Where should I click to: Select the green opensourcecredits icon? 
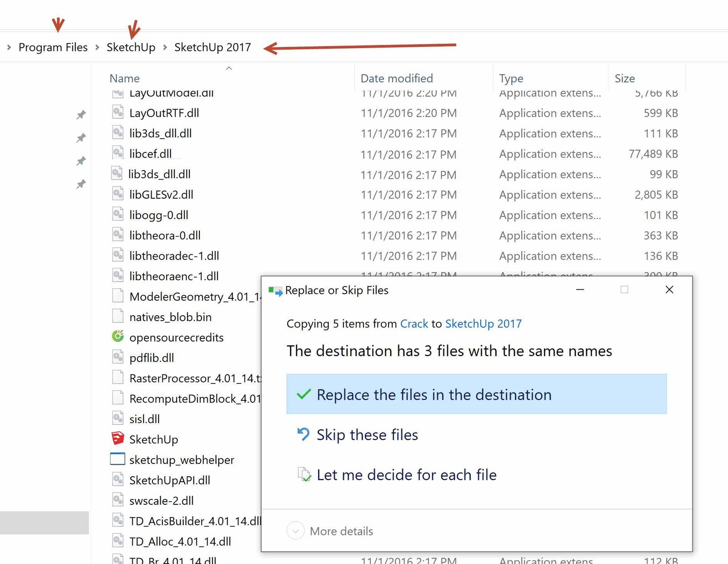pyautogui.click(x=118, y=337)
